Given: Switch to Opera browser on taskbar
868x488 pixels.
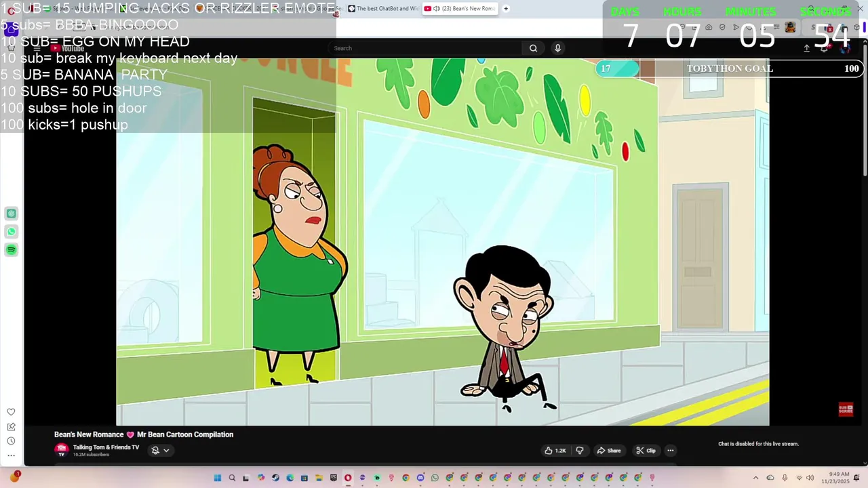Looking at the screenshot, I should click(348, 478).
